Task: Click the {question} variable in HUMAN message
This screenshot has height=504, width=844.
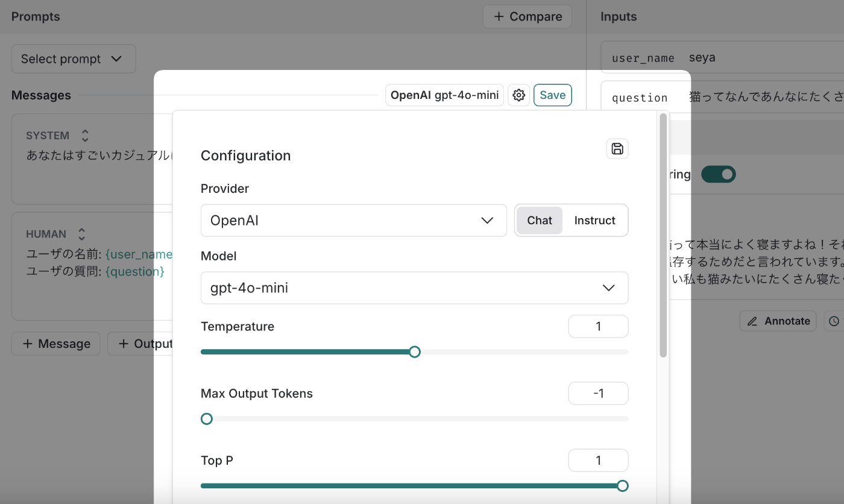Action: tap(135, 271)
